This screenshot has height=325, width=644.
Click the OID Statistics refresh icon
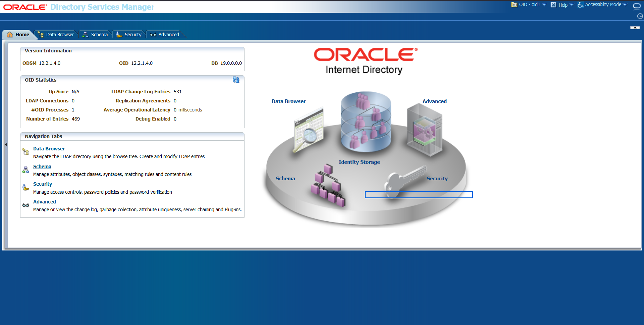coord(236,80)
